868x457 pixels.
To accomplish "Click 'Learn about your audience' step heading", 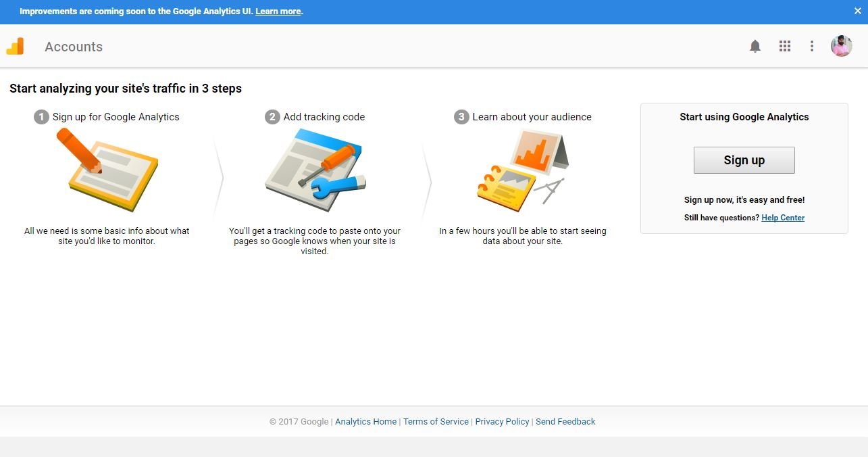I will pyautogui.click(x=532, y=117).
